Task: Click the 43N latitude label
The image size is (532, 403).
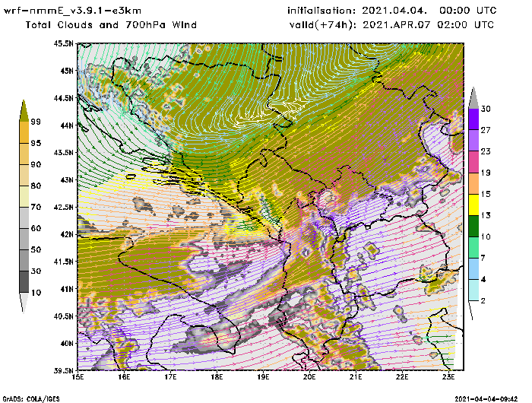Action: coord(67,179)
